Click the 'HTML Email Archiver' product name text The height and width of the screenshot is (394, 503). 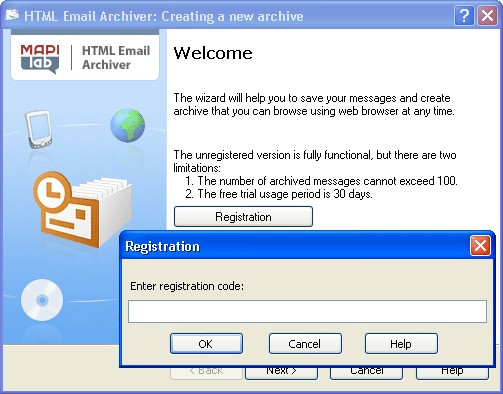[116, 58]
